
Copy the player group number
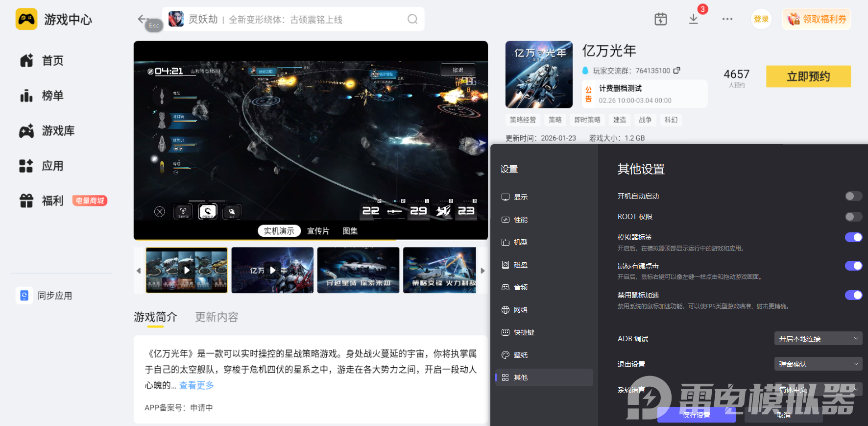coord(676,71)
